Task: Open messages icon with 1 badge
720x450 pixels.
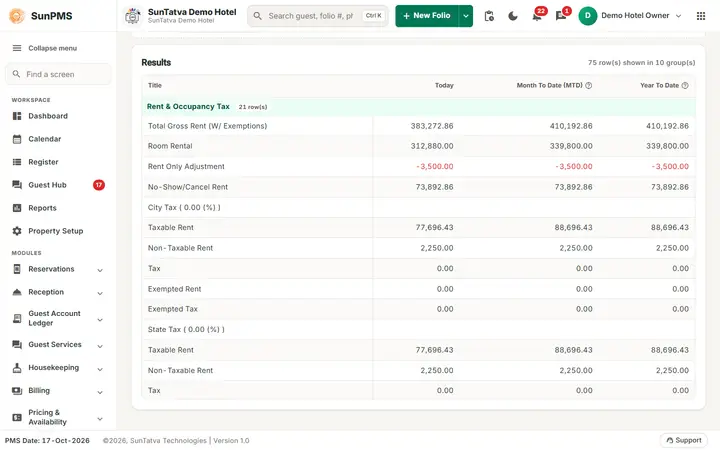Action: [561, 17]
